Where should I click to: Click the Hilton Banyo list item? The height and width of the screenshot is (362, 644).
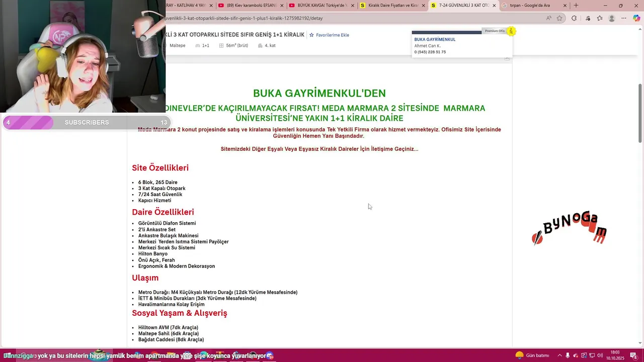coord(153,254)
